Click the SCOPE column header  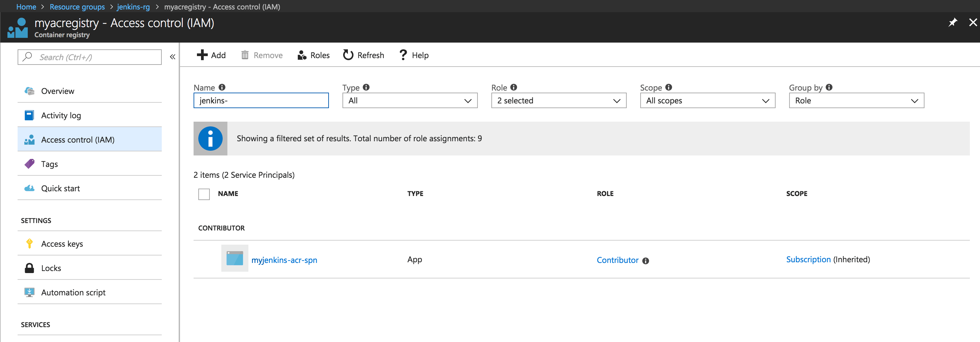click(x=797, y=193)
